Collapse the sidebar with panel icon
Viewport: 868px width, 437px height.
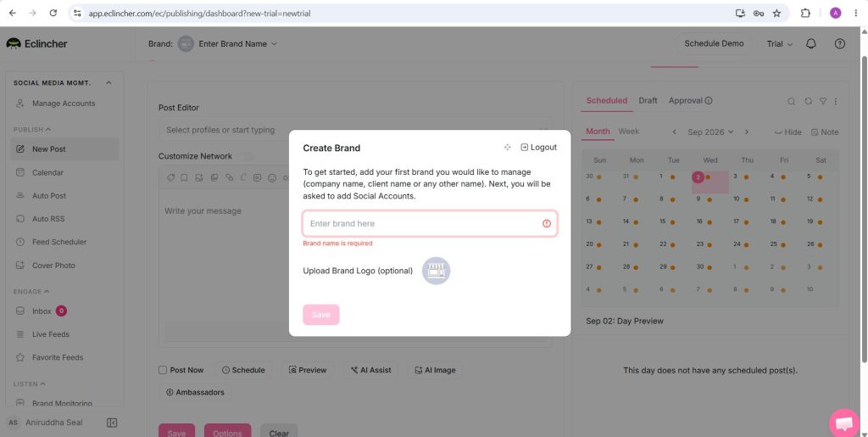coord(112,423)
